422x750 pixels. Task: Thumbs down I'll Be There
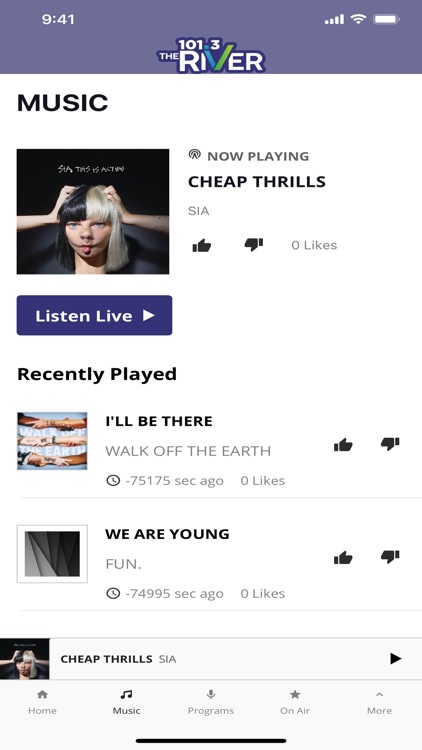click(390, 443)
